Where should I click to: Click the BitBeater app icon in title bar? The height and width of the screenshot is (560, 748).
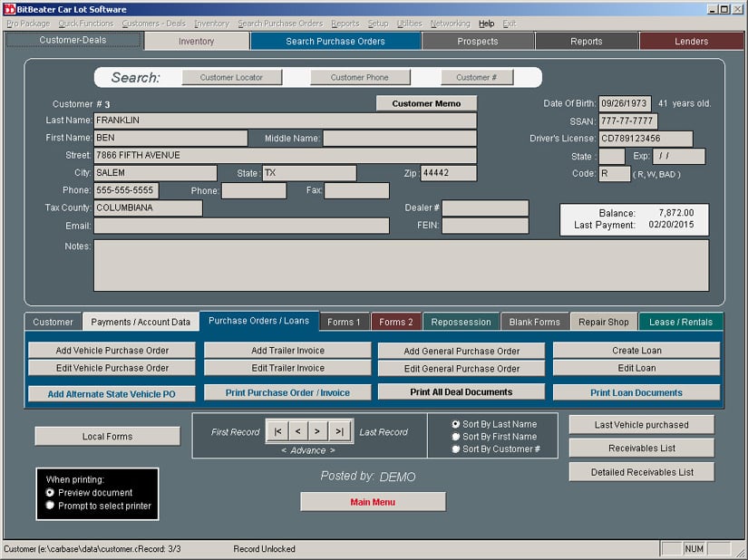point(9,9)
